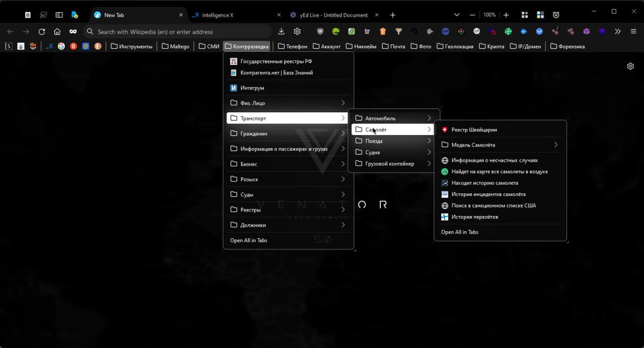The image size is (644, 348).
Task: Open Государственные реестры РФ bookmark
Action: 288,61
